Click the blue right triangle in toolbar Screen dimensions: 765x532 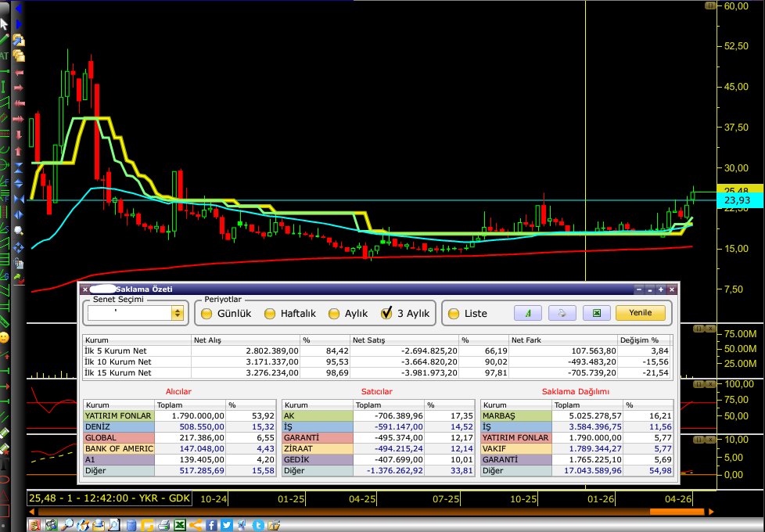[x=19, y=23]
